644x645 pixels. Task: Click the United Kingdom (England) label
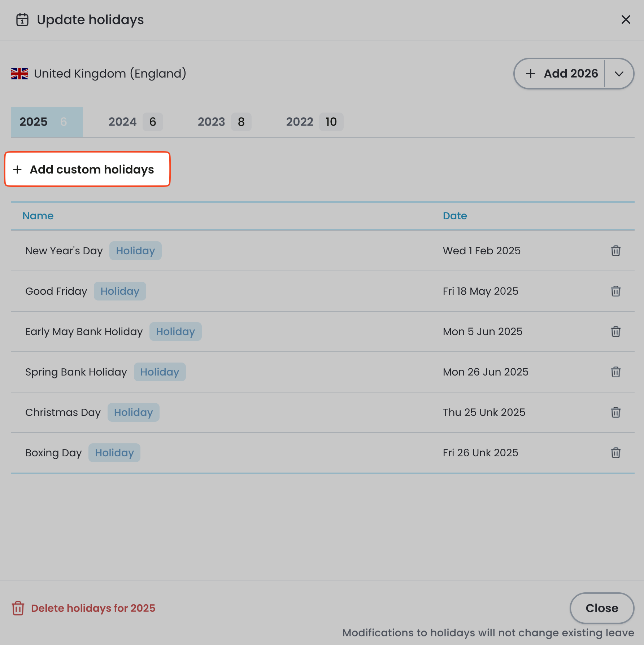click(110, 74)
